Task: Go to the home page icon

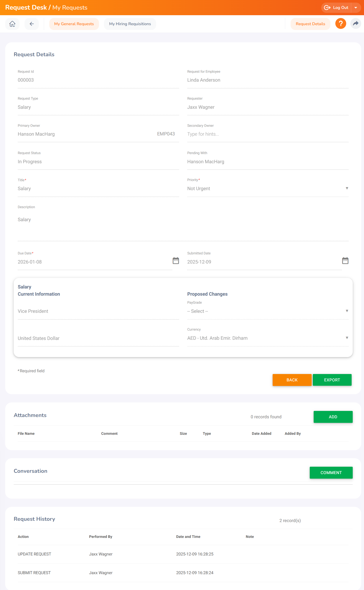Action: point(12,24)
